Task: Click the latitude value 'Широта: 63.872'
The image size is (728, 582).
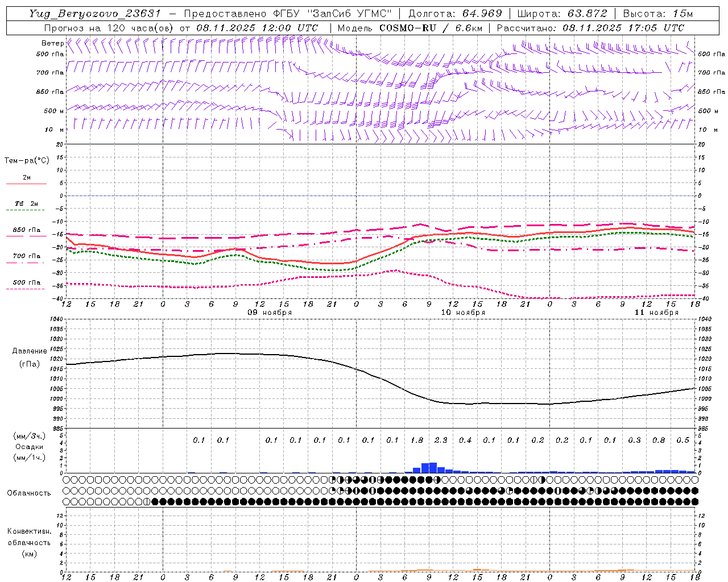Action: [x=562, y=14]
